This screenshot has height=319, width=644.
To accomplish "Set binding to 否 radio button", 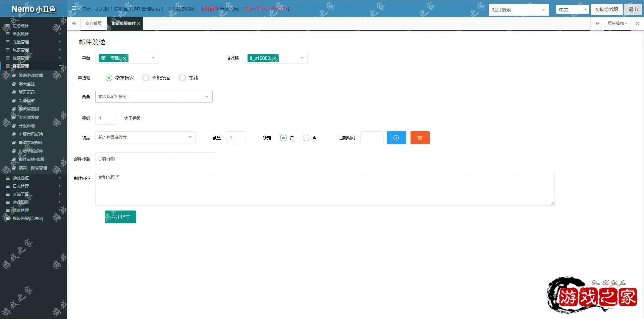I will point(306,138).
